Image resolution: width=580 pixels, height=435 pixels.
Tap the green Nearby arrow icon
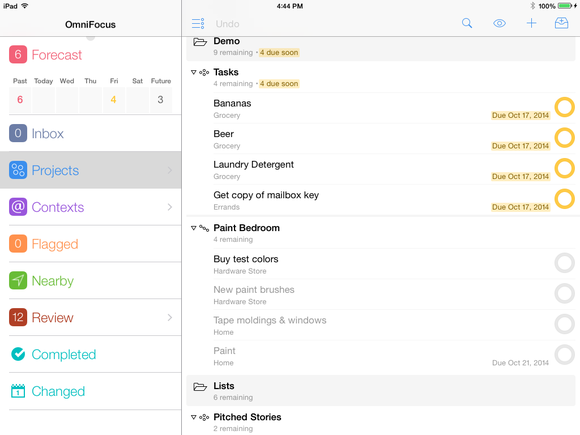(18, 280)
